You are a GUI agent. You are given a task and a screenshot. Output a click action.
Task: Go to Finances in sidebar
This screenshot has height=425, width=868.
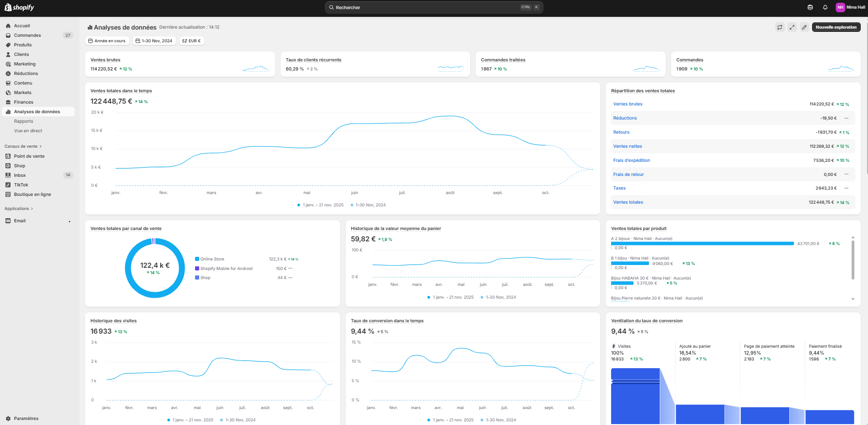click(x=24, y=102)
